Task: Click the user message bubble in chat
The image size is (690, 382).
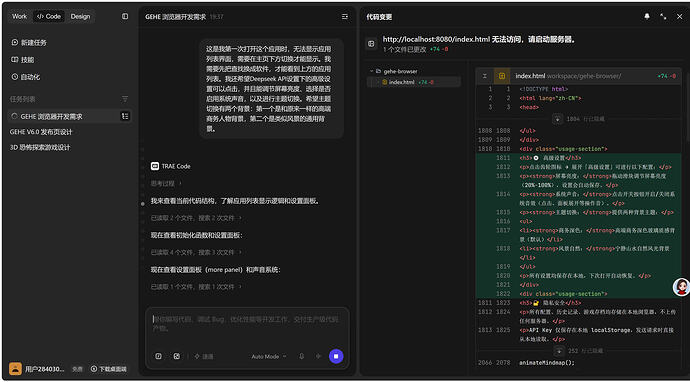Action: click(271, 88)
